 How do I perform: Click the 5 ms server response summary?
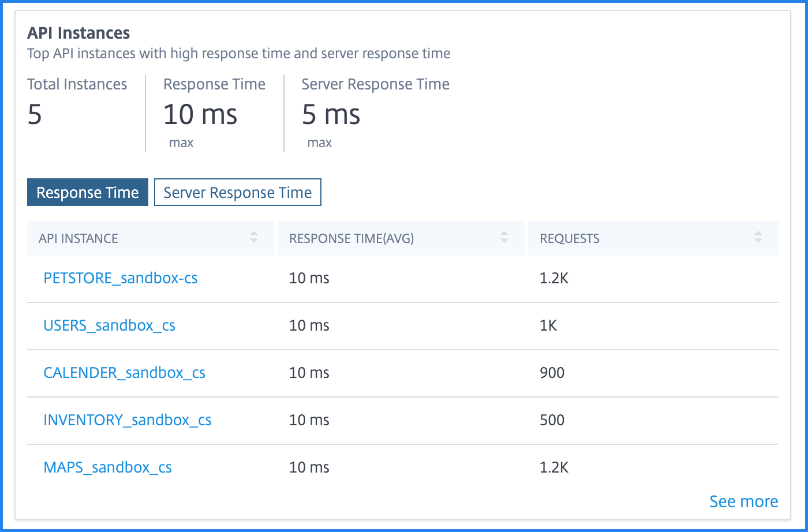click(331, 114)
